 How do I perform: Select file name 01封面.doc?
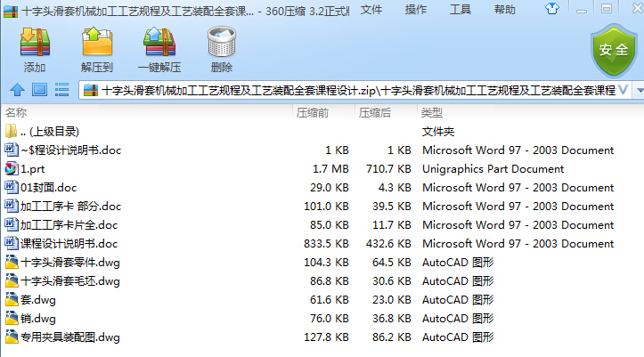pyautogui.click(x=48, y=188)
